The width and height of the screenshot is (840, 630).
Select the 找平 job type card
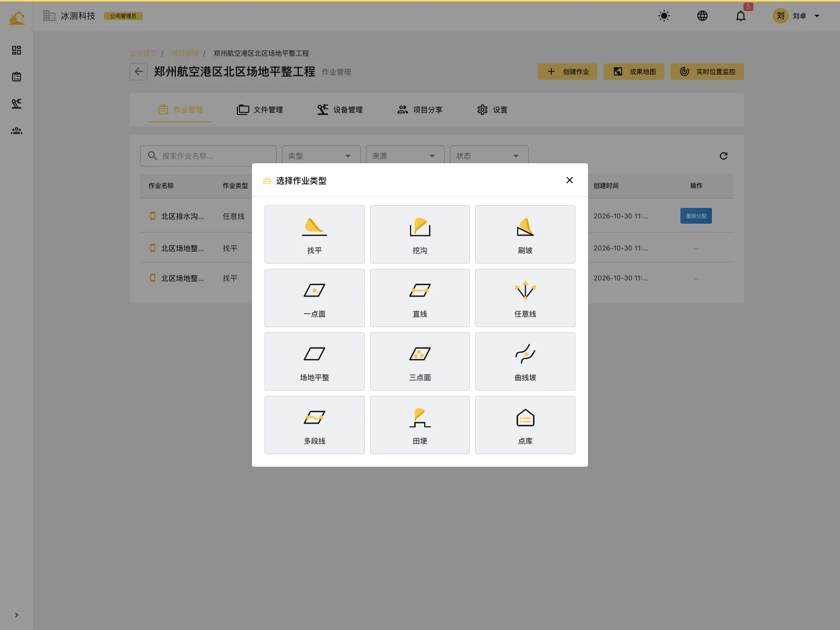point(314,234)
